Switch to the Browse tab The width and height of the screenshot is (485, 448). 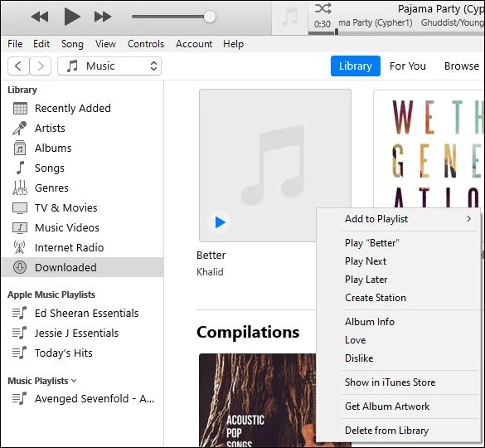pos(462,66)
